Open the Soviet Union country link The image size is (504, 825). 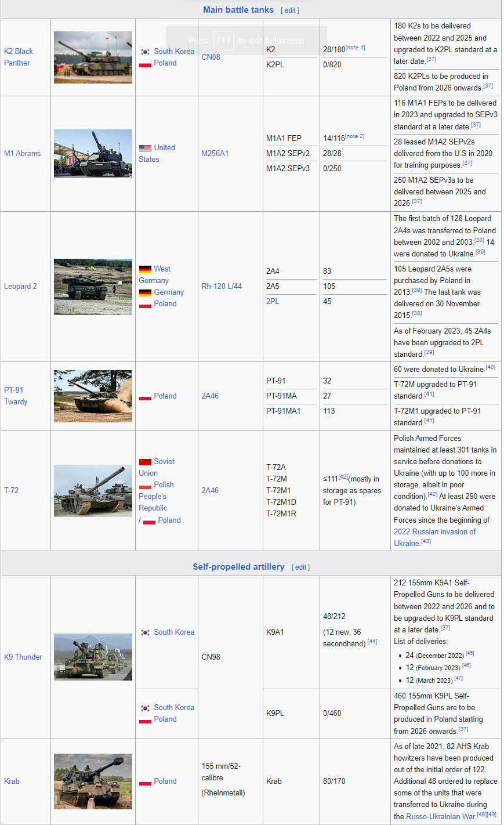(157, 467)
